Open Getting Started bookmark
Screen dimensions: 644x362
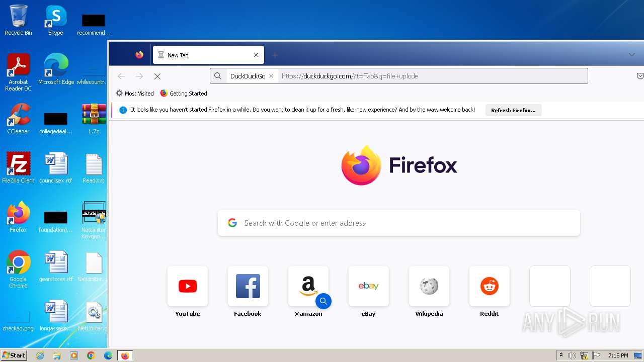tap(184, 93)
